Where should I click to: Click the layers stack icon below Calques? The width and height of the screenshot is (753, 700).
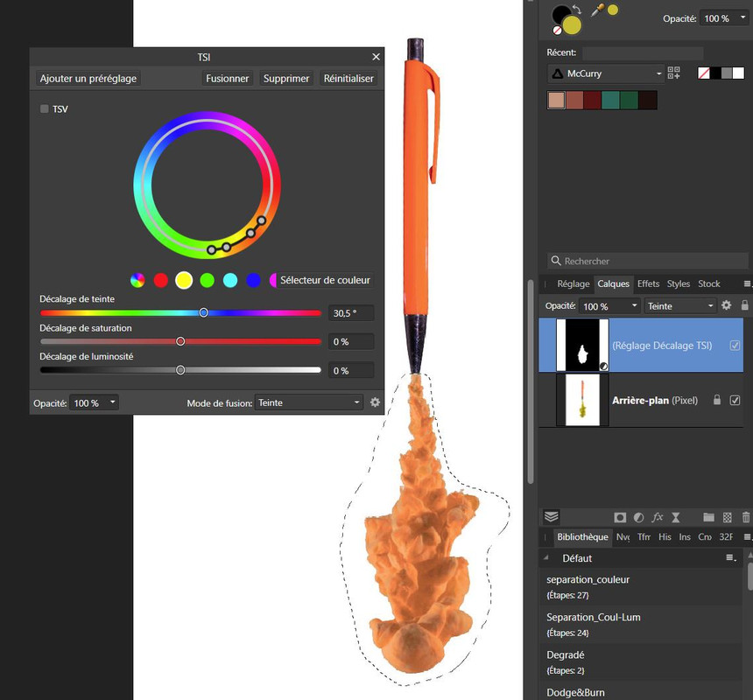(x=552, y=517)
